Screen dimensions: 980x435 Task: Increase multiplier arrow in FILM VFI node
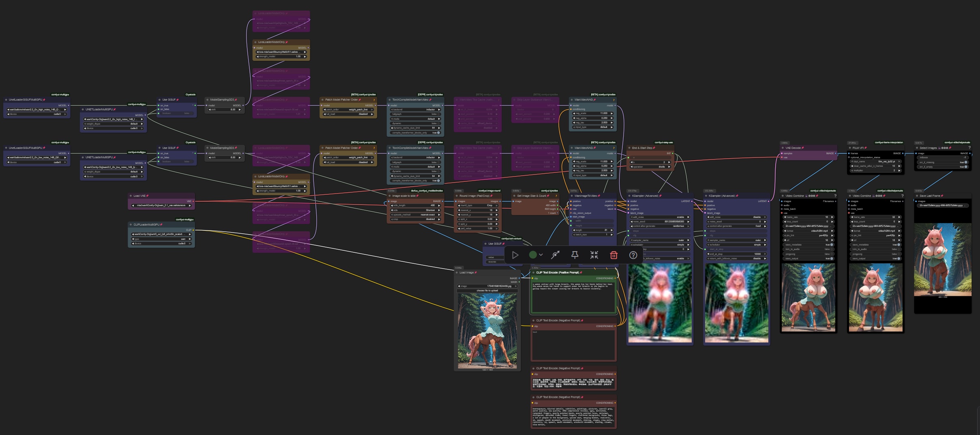click(x=899, y=170)
